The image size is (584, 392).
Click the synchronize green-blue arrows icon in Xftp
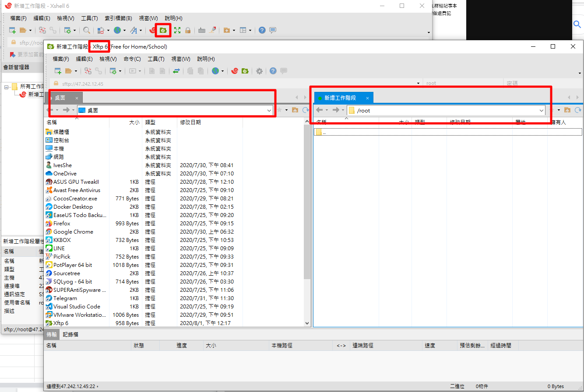point(176,71)
